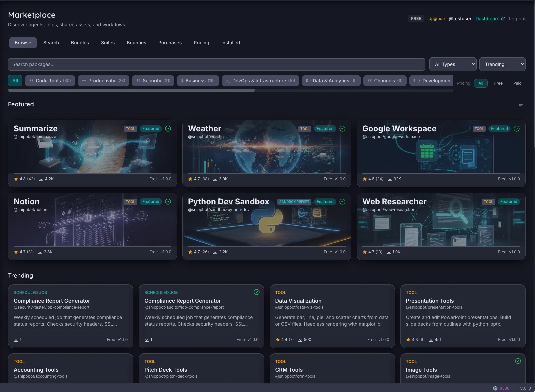Select the Paid pricing filter
Screen dimensions: 535x392
click(x=517, y=83)
